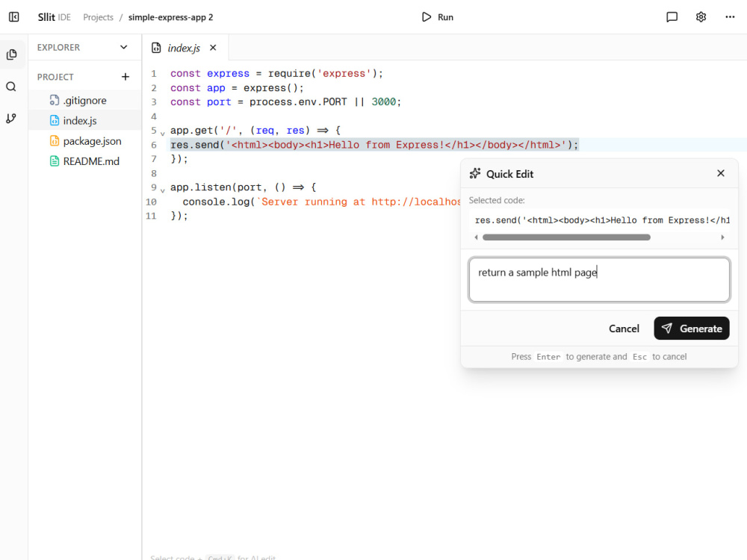This screenshot has width=747, height=560.
Task: Open package.json in the project tree
Action: point(85,141)
